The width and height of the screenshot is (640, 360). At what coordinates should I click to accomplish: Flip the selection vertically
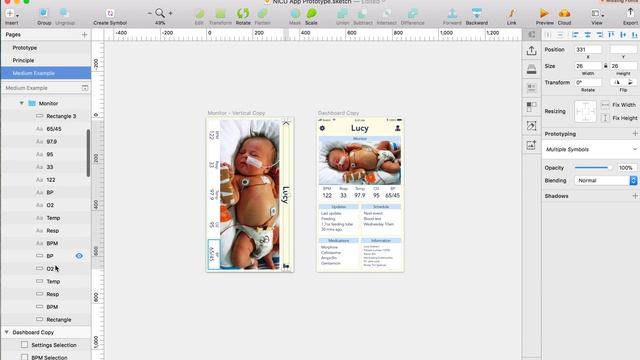[x=630, y=82]
